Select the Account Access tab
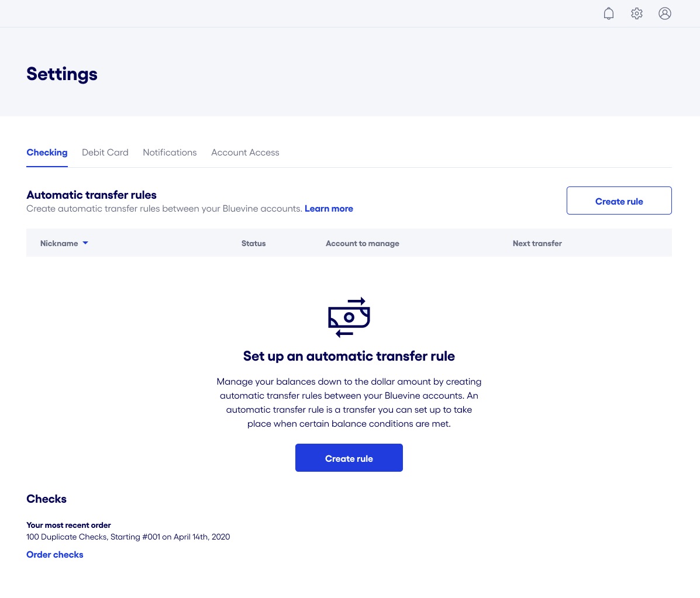Screen dimensions: 700x598 (245, 153)
